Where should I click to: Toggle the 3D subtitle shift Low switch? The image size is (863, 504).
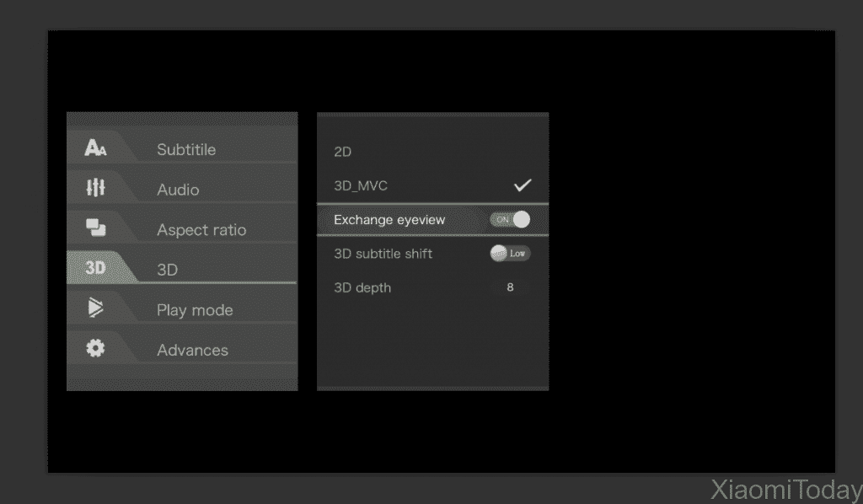[511, 254]
